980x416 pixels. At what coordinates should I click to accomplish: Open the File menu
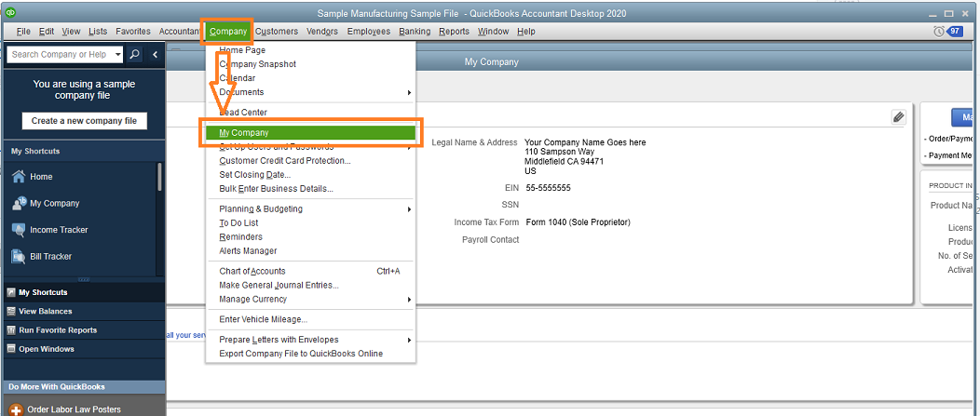coord(23,32)
